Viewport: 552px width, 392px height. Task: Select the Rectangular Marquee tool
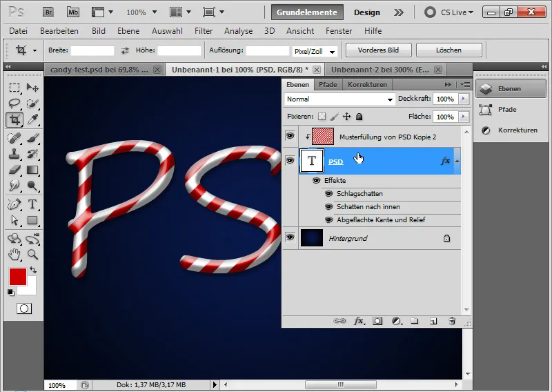[14, 88]
